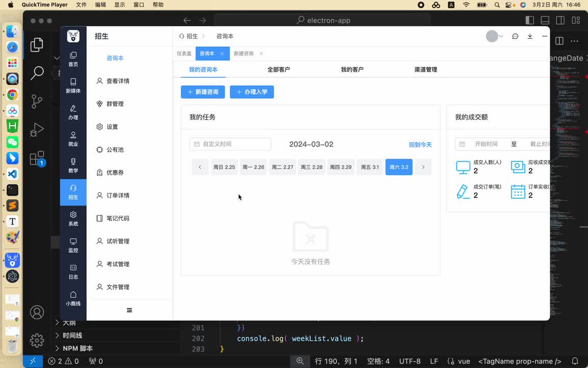Open 试听管理 submenu item

pyautogui.click(x=129, y=241)
